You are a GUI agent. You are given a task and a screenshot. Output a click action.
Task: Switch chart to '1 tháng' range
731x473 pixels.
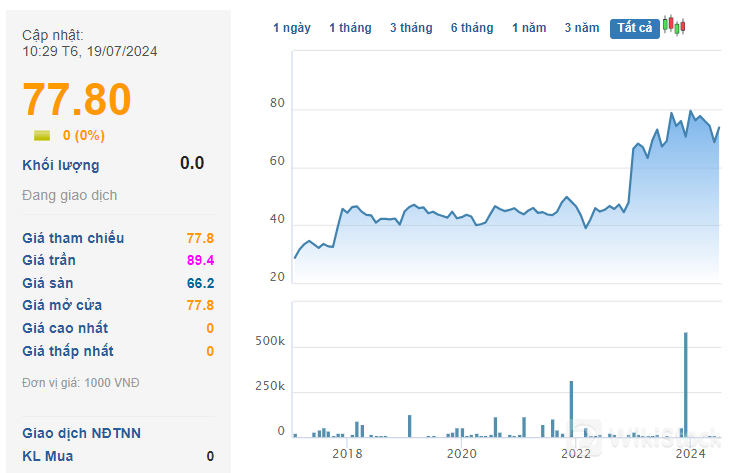[x=350, y=28]
